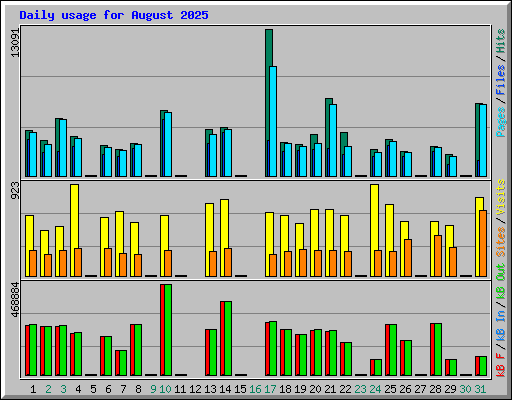This screenshot has height=400, width=512.
Task: Click day label 7 on x-axis
Action: click(x=123, y=389)
